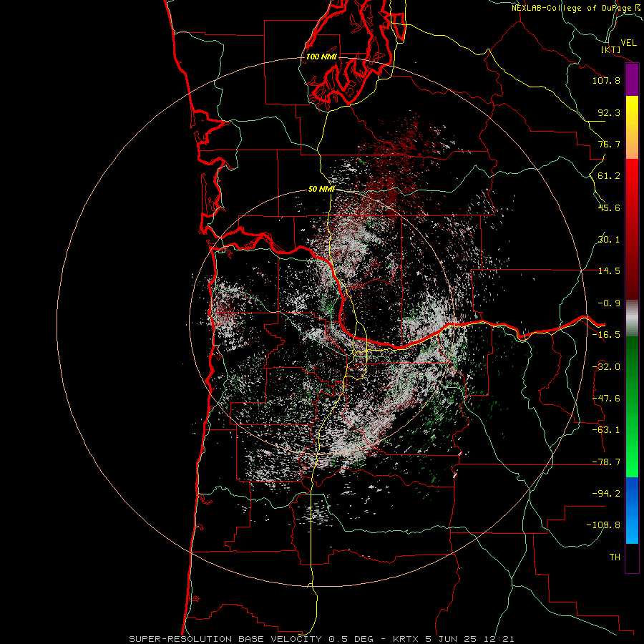Click the 100 NMI range ring label
Image resolution: width=644 pixels, height=644 pixels.
tap(321, 57)
